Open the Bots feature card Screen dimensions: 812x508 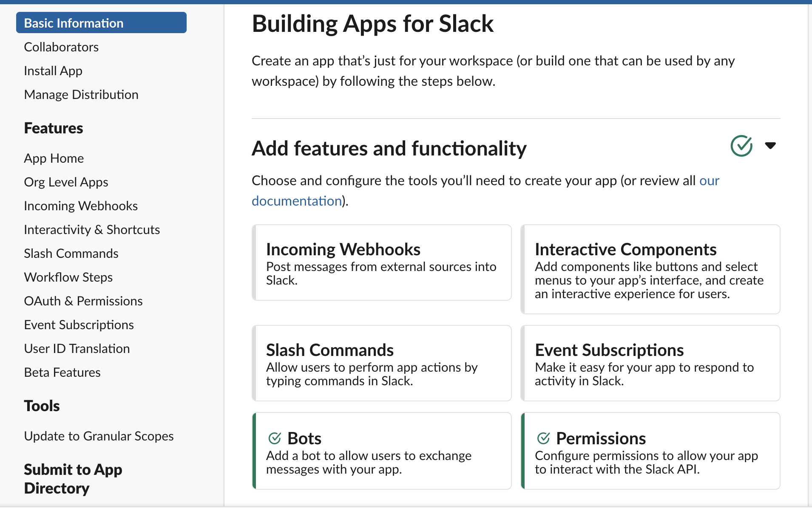point(382,451)
